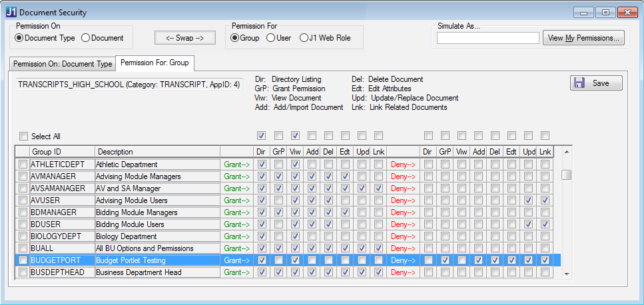644x305 pixels.
Task: Click the Simulate As text field
Action: pyautogui.click(x=487, y=39)
